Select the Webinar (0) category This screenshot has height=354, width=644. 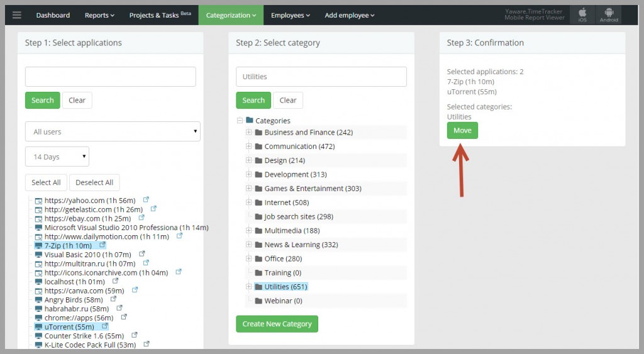coord(284,301)
